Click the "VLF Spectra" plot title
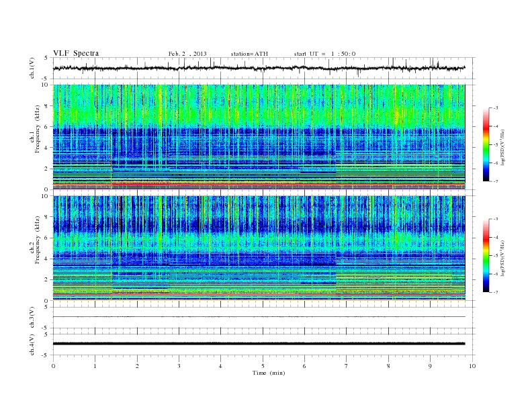The width and height of the screenshot is (532, 411). [76, 53]
